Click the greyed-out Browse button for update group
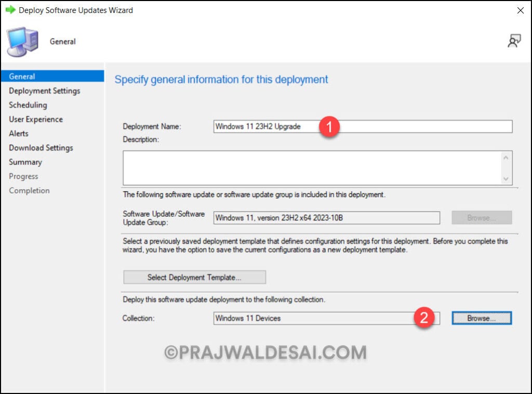Image resolution: width=532 pixels, height=394 pixels. [x=482, y=217]
